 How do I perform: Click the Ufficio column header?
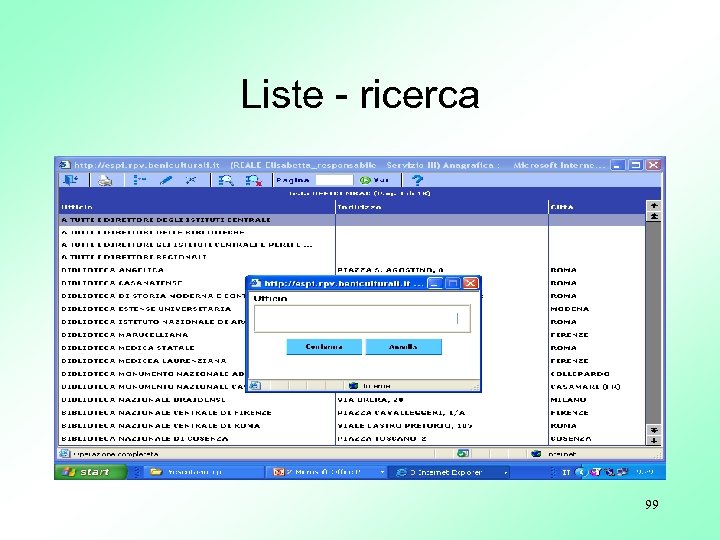(x=197, y=207)
